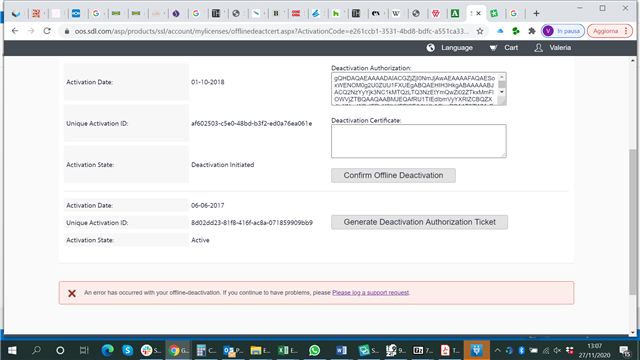Open Slack from the taskbar

pos(151,350)
